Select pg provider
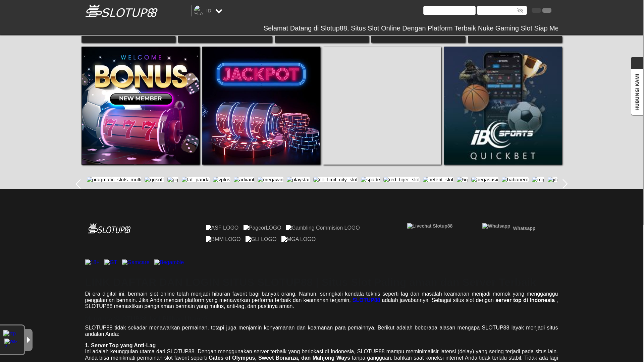 click(173, 180)
